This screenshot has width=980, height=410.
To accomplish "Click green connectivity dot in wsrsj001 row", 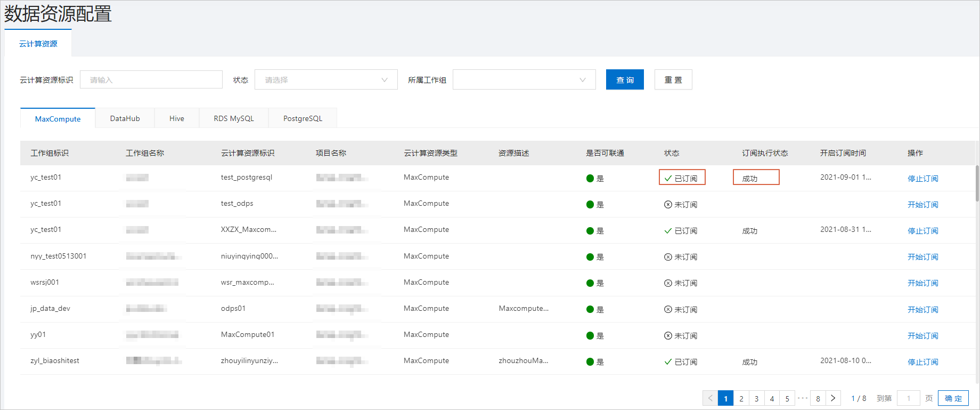I will (590, 283).
